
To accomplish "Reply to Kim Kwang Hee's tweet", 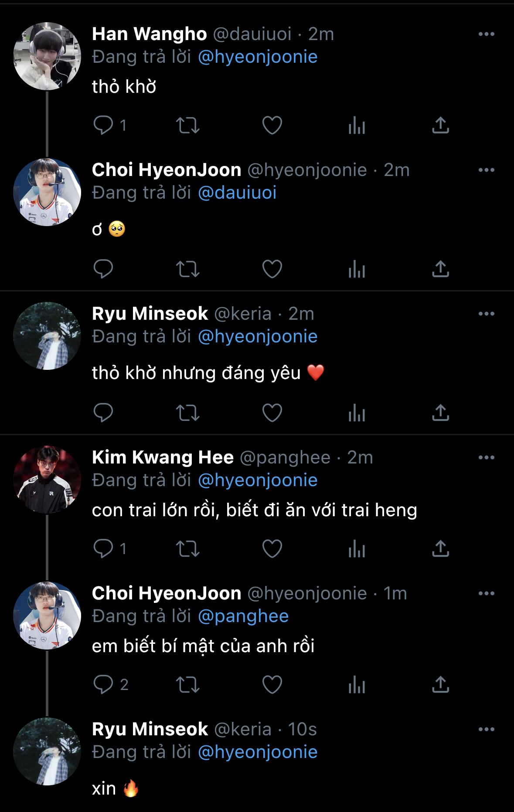I will pyautogui.click(x=104, y=548).
